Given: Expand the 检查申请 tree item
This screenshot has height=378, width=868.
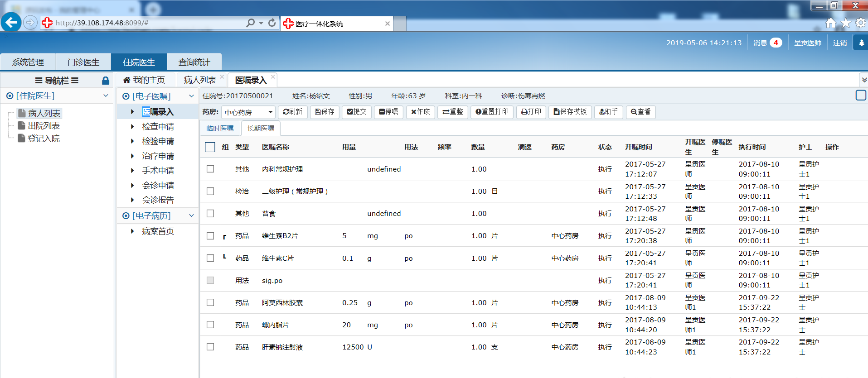Looking at the screenshot, I should 132,127.
